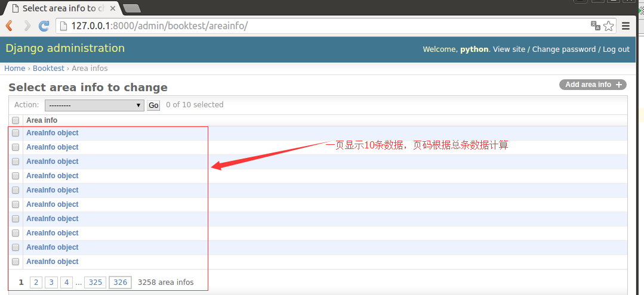Toggle the select-all header checkbox
The height and width of the screenshot is (295, 644).
pyautogui.click(x=16, y=120)
